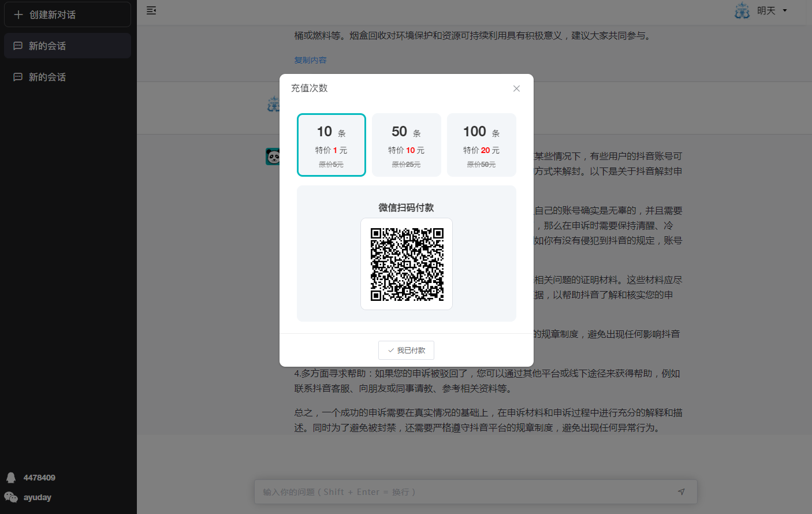The height and width of the screenshot is (514, 812).
Task: Click the 原价25元 original price text
Action: (x=407, y=165)
